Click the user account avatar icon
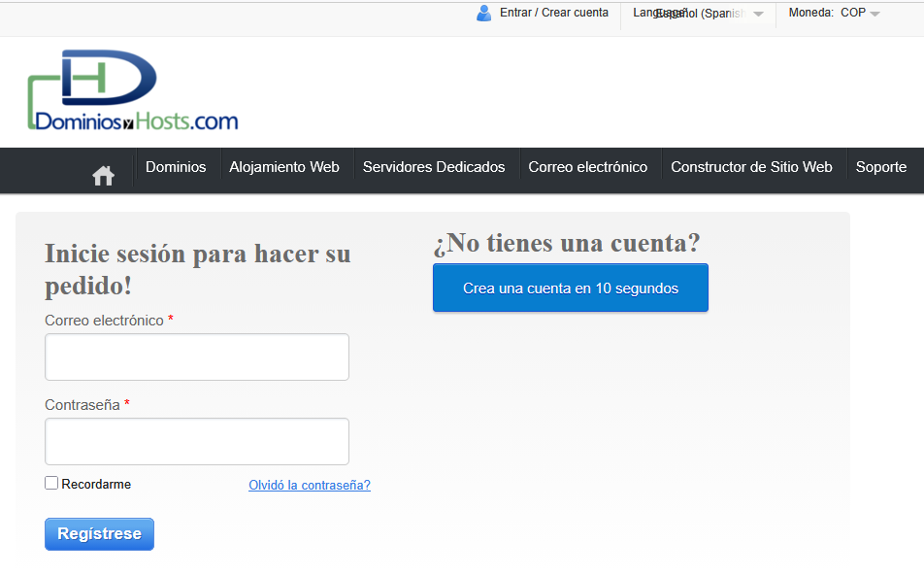 click(483, 14)
